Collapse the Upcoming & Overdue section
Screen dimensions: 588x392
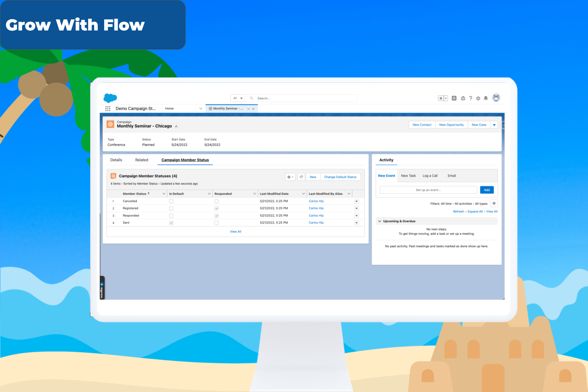[x=380, y=221]
